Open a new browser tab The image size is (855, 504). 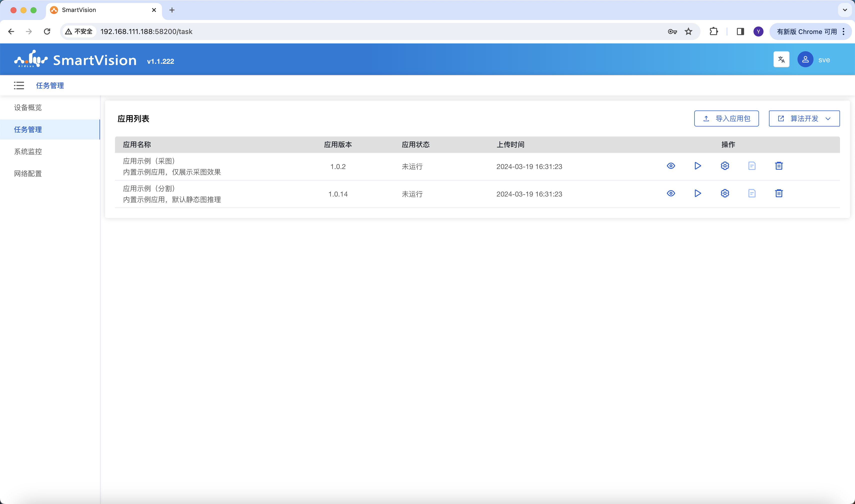172,10
